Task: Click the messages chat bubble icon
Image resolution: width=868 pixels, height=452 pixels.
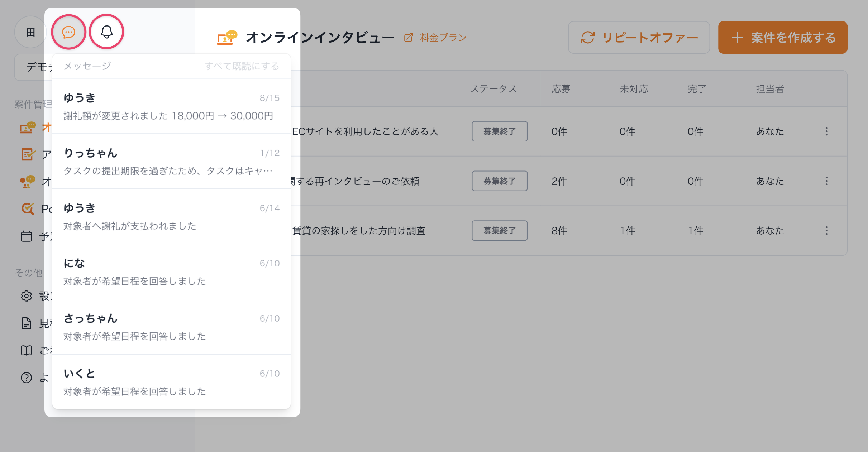Action: pyautogui.click(x=68, y=32)
